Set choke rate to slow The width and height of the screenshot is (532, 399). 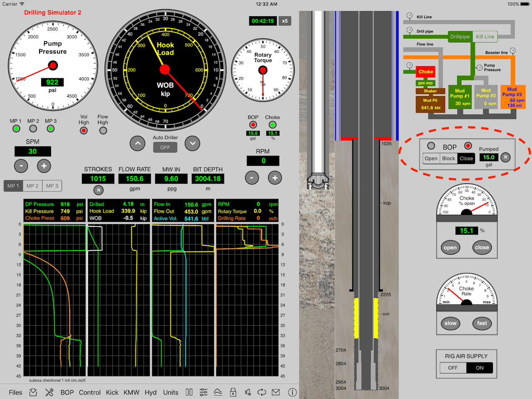click(x=451, y=323)
